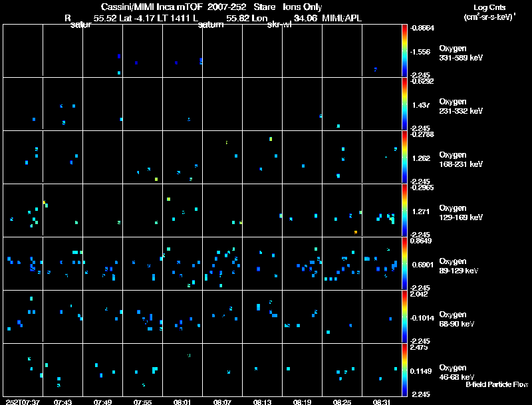Click the '-0.2965' color scale value
The width and height of the screenshot is (532, 405).
[422, 188]
